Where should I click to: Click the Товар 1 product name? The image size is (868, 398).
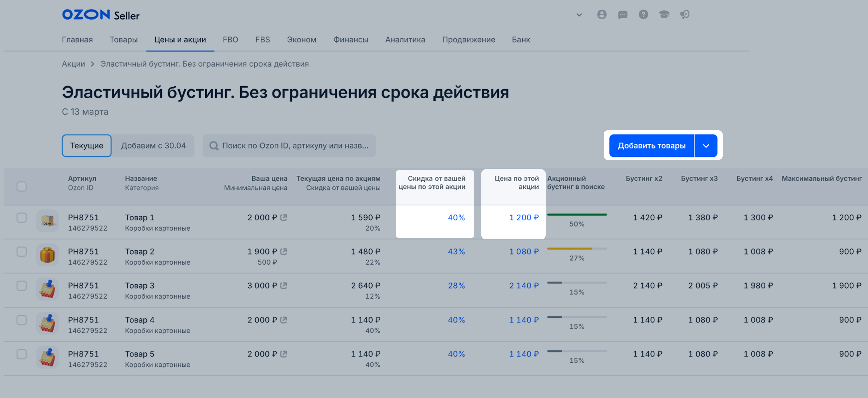139,218
